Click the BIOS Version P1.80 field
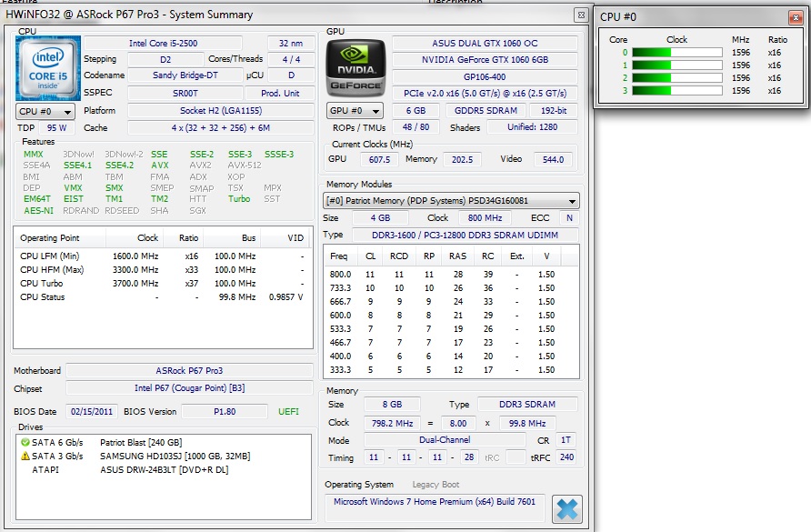811x532 pixels. tap(225, 411)
